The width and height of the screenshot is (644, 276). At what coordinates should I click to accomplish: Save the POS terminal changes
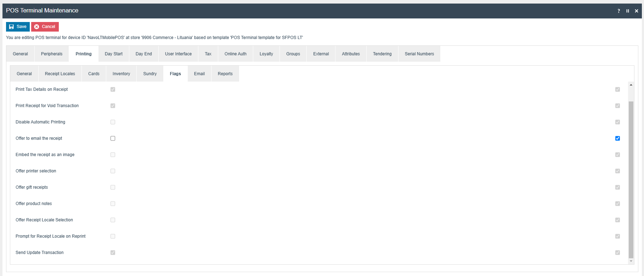(18, 27)
